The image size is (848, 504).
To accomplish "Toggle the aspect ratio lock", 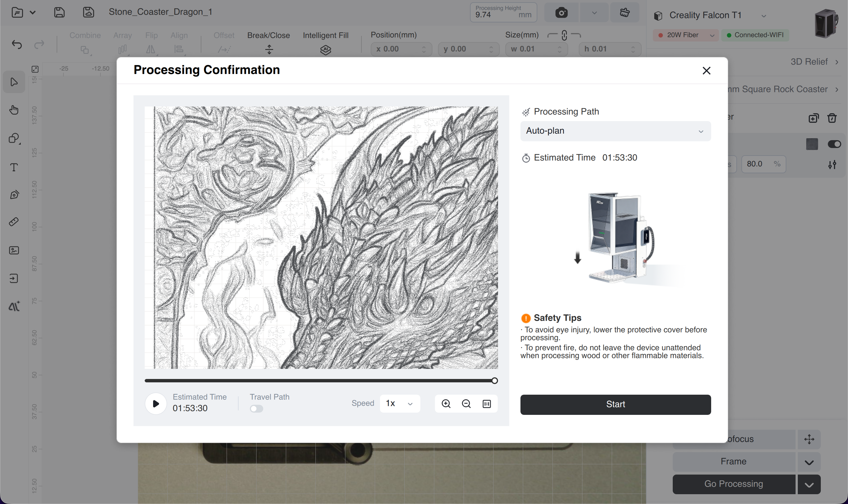I will [x=564, y=35].
